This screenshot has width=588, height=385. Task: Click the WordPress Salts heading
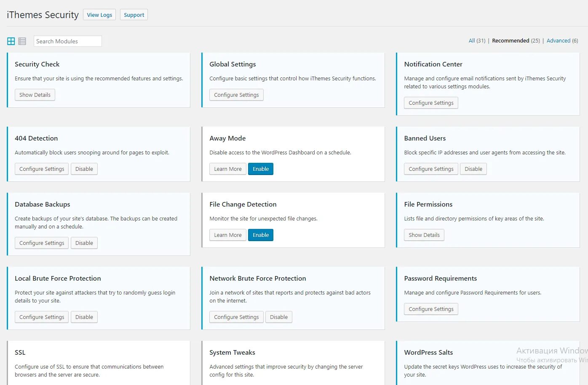[x=428, y=353]
